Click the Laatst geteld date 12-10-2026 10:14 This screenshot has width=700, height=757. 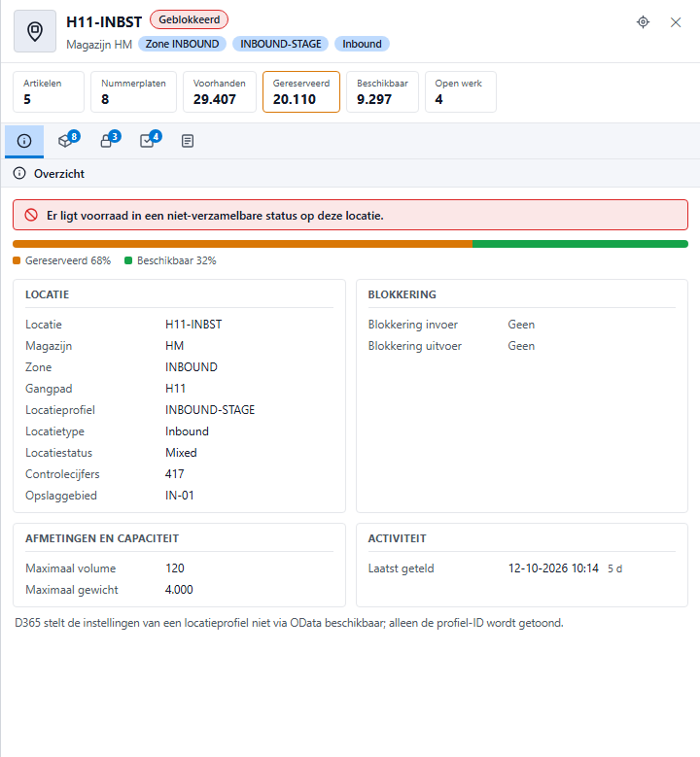point(553,568)
